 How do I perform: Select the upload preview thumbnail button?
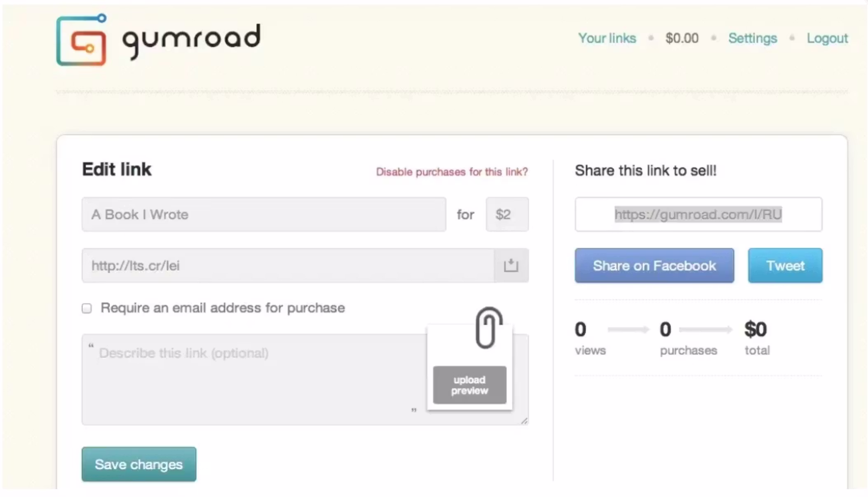469,385
